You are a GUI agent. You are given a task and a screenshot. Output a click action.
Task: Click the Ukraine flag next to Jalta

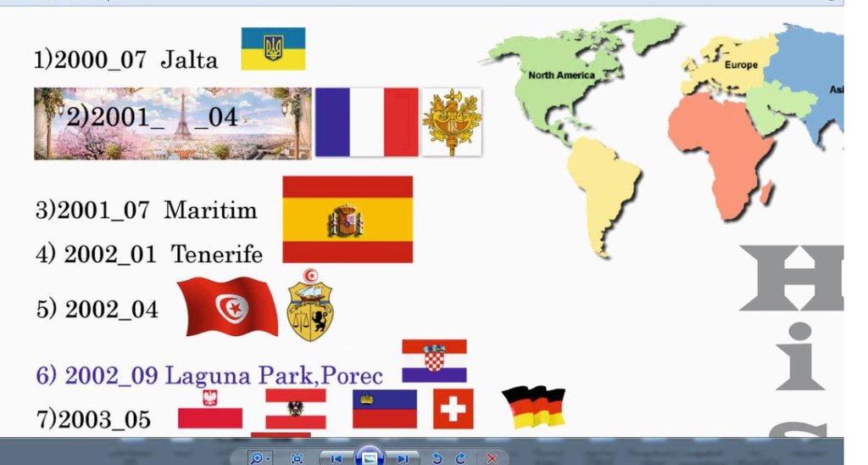click(273, 48)
